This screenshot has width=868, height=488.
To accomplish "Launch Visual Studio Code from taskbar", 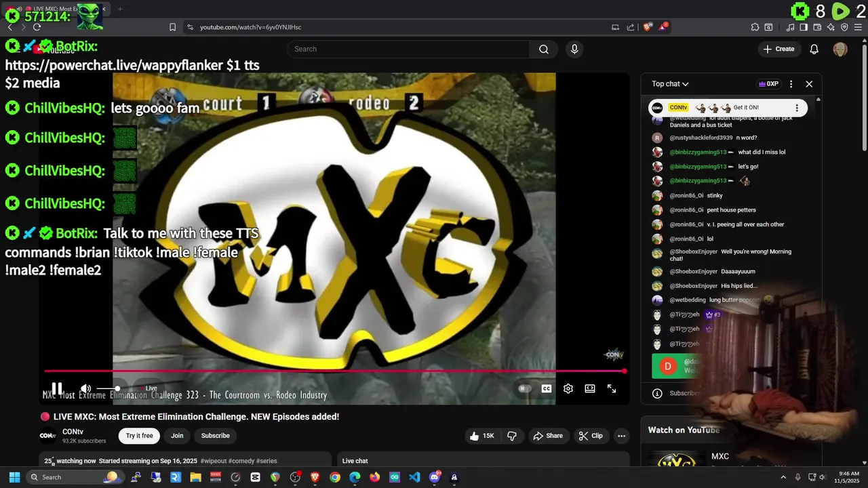I will click(414, 477).
